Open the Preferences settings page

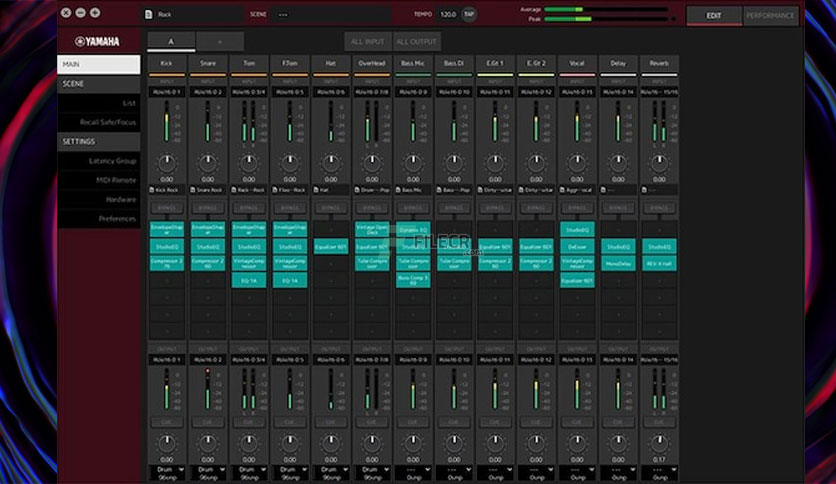[99, 219]
